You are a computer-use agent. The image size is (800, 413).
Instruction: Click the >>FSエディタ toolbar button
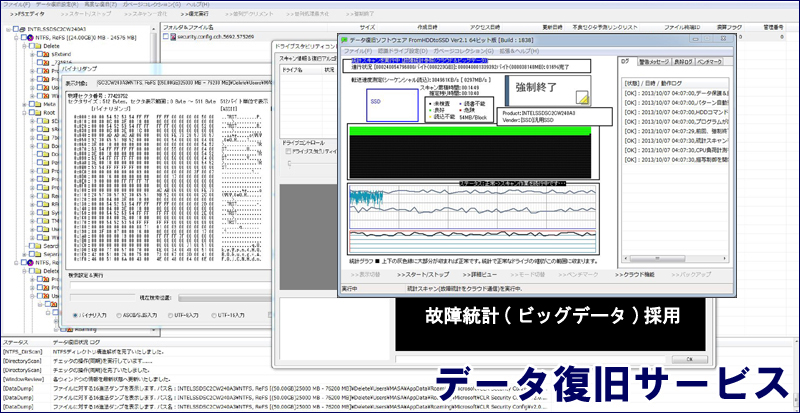tap(27, 14)
